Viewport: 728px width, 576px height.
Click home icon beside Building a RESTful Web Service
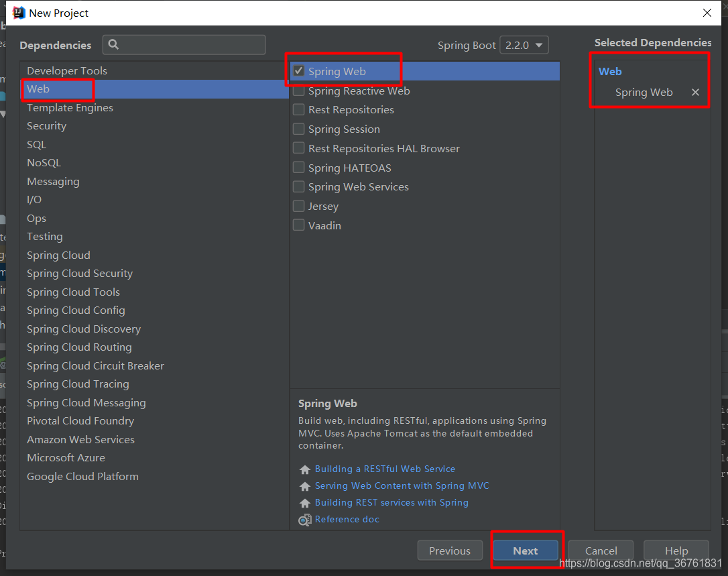coord(304,469)
